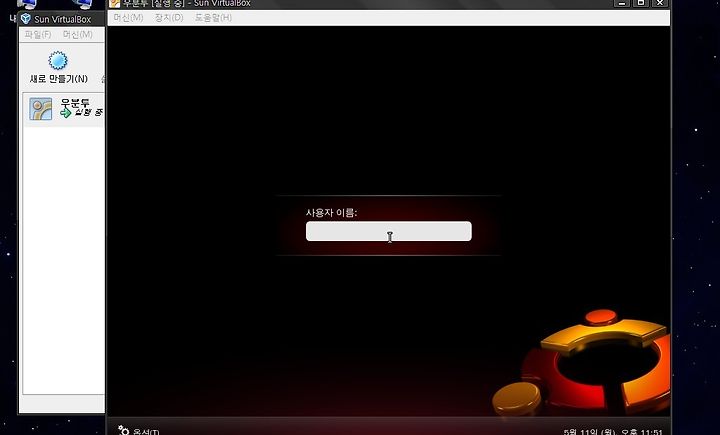
Task: Open the 도움말(H) menu in VM window
Action: [213, 17]
